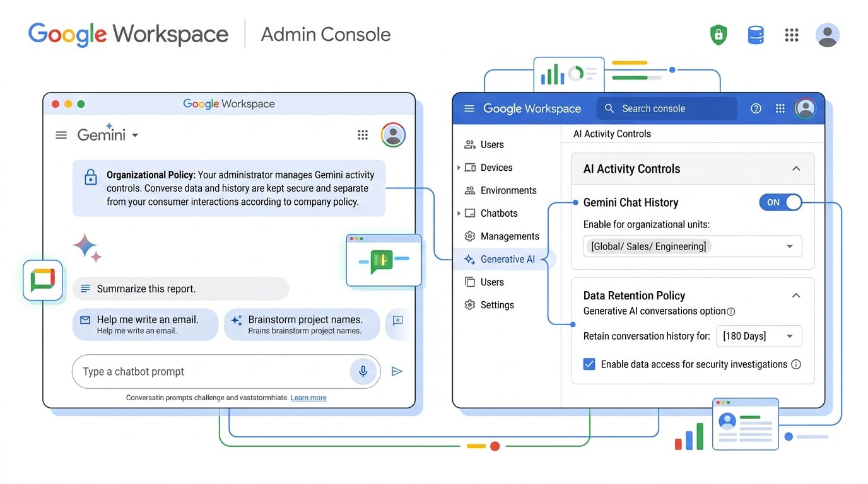Select the 'Help me write an email.' suggestion

tap(145, 325)
